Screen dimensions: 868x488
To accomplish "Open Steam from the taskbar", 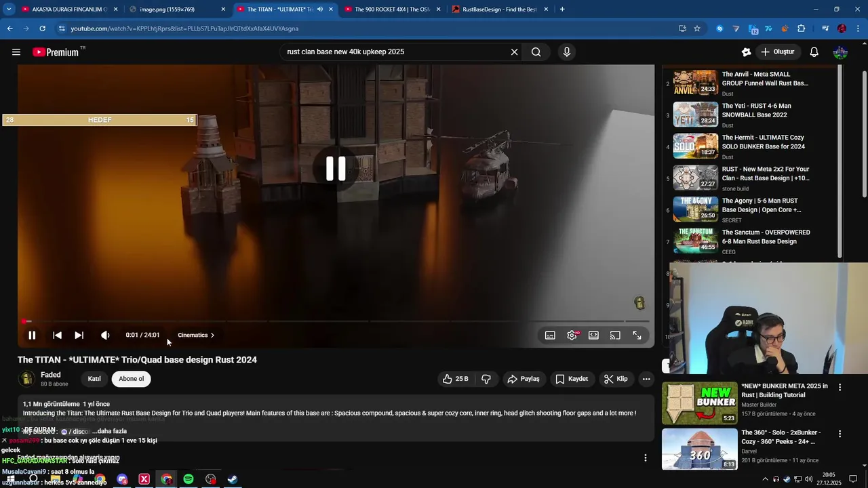I will [x=232, y=479].
